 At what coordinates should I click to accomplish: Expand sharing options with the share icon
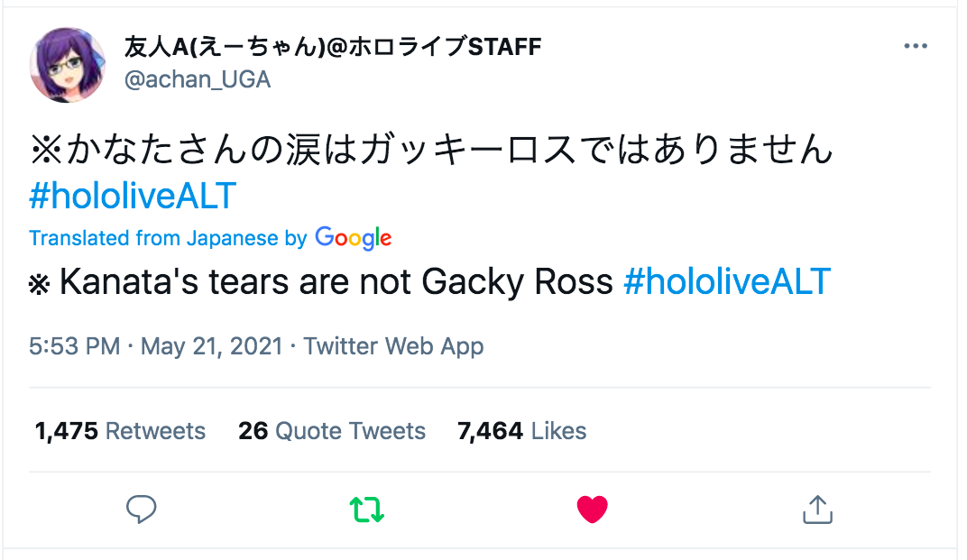816,509
